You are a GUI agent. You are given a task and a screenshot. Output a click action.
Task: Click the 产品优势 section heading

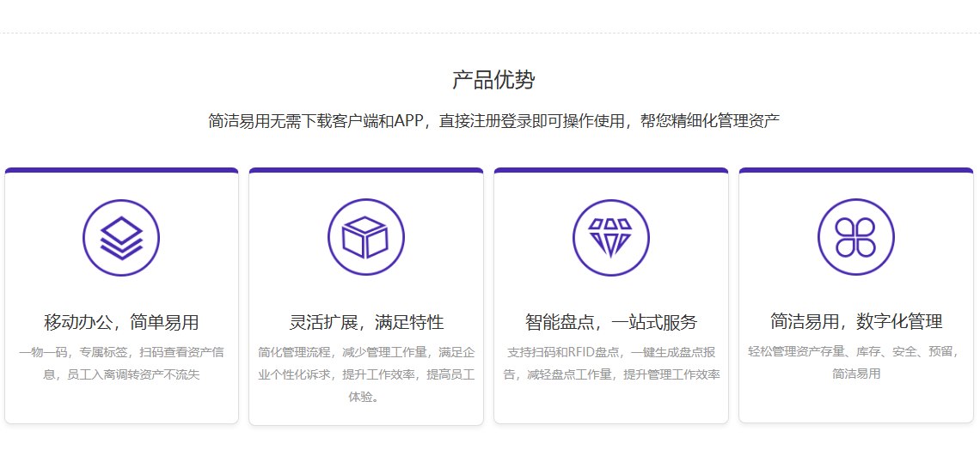[493, 81]
